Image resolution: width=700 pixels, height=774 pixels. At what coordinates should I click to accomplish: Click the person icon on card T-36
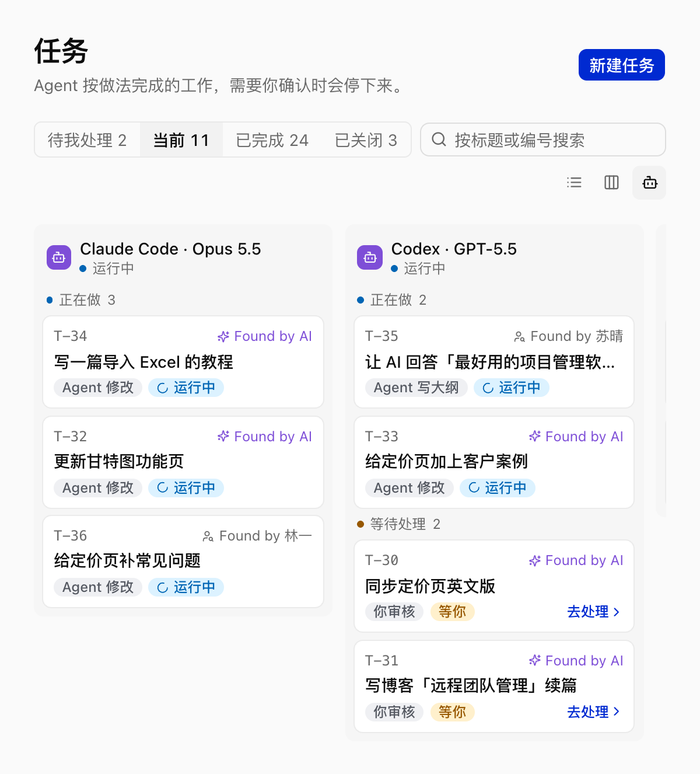tap(208, 536)
